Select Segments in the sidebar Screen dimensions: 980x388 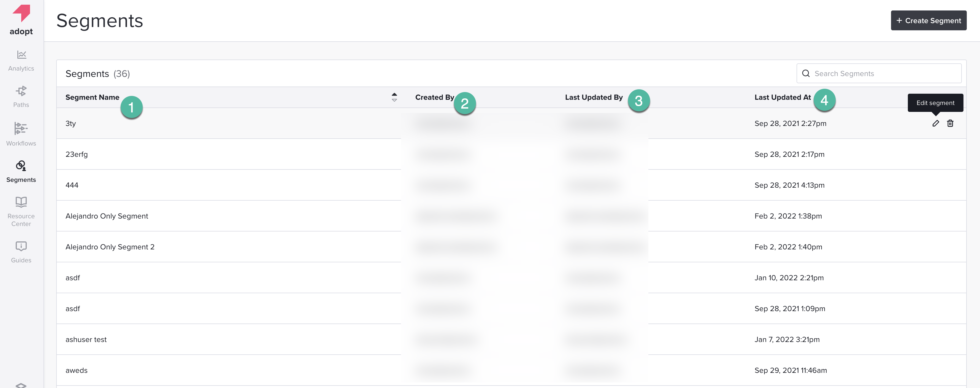point(21,171)
